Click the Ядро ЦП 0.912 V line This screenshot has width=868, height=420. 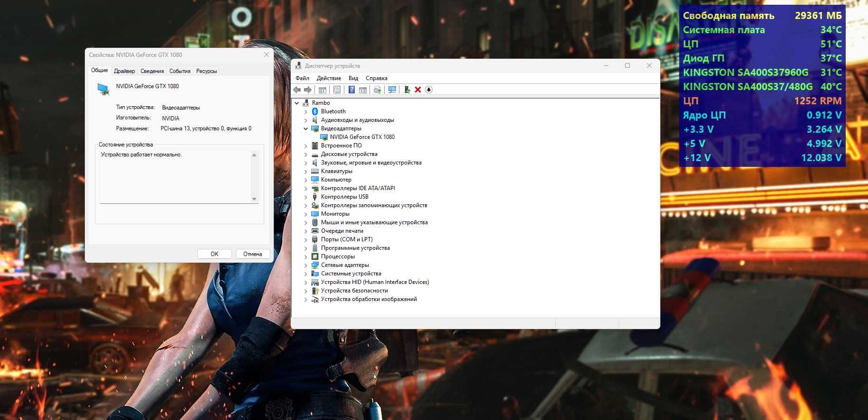point(762,115)
